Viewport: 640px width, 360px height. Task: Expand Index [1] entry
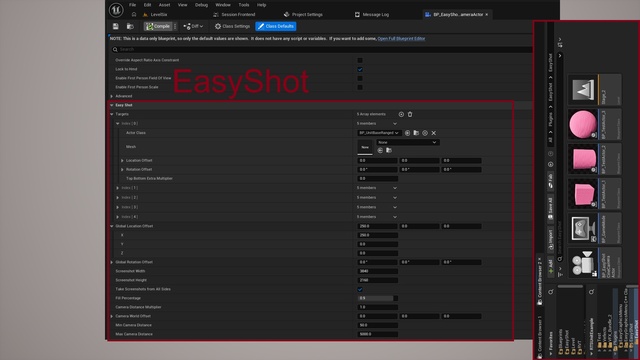pyautogui.click(x=118, y=188)
